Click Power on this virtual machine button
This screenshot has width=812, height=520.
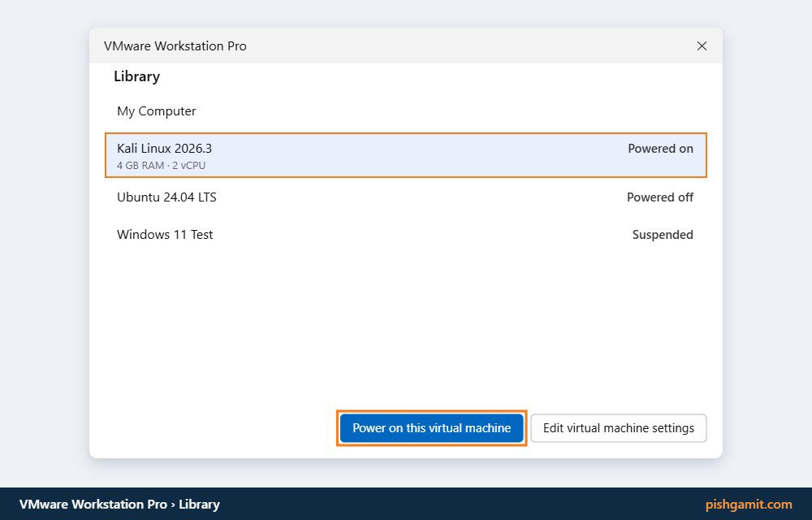[x=431, y=428]
